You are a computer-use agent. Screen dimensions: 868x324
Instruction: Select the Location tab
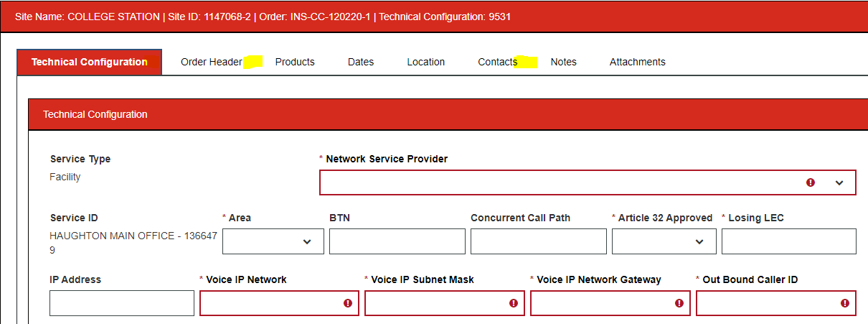[426, 62]
